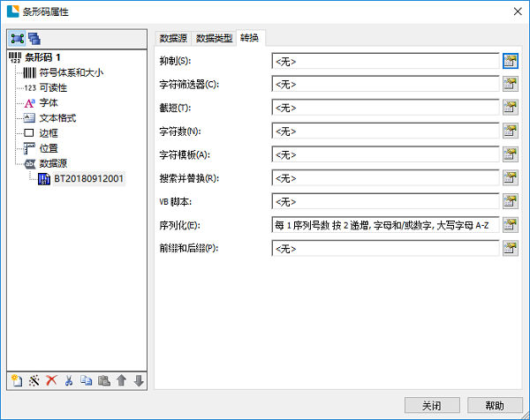Click the VB 脚本 value field

coord(385,201)
